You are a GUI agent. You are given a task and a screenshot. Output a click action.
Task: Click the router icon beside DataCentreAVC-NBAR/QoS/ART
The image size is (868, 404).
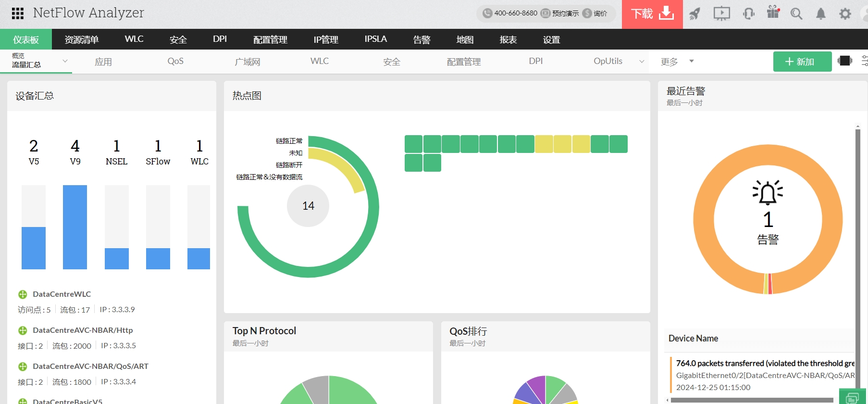click(x=23, y=366)
